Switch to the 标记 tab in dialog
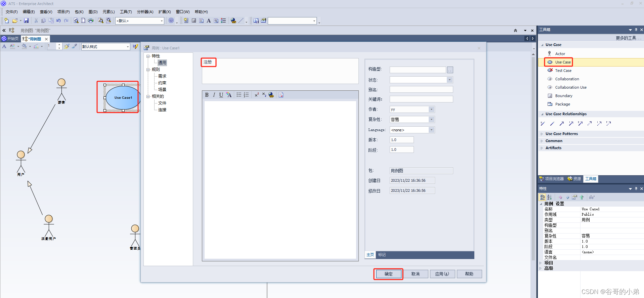This screenshot has width=644, height=298. coord(382,255)
